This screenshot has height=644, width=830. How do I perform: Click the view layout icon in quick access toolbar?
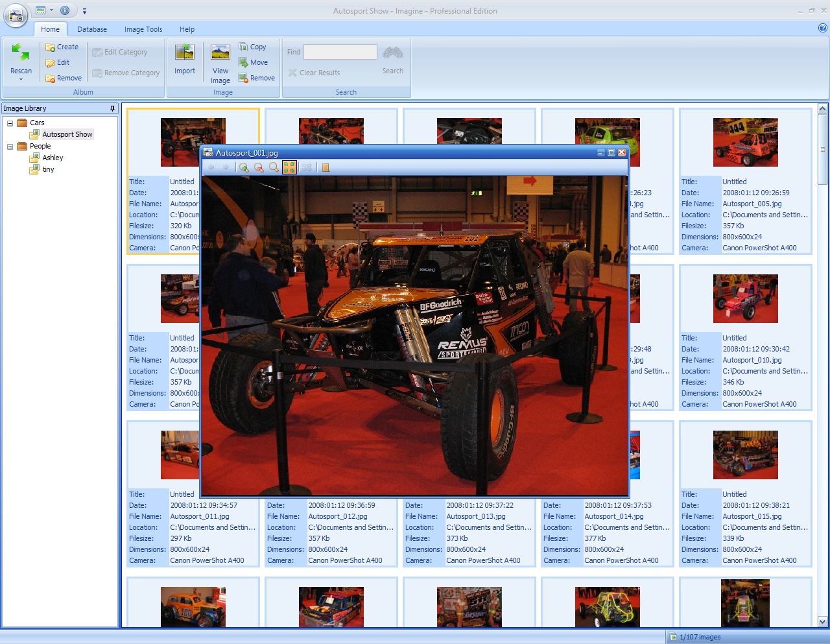click(x=41, y=10)
